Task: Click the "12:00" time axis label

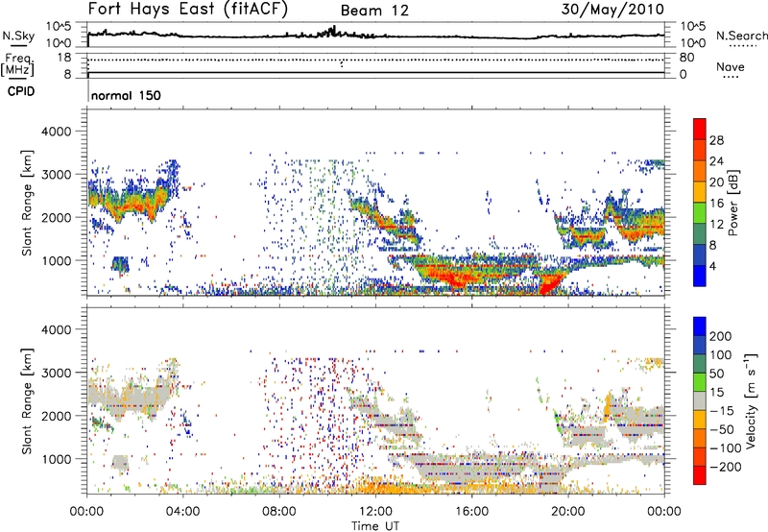Action: click(375, 512)
